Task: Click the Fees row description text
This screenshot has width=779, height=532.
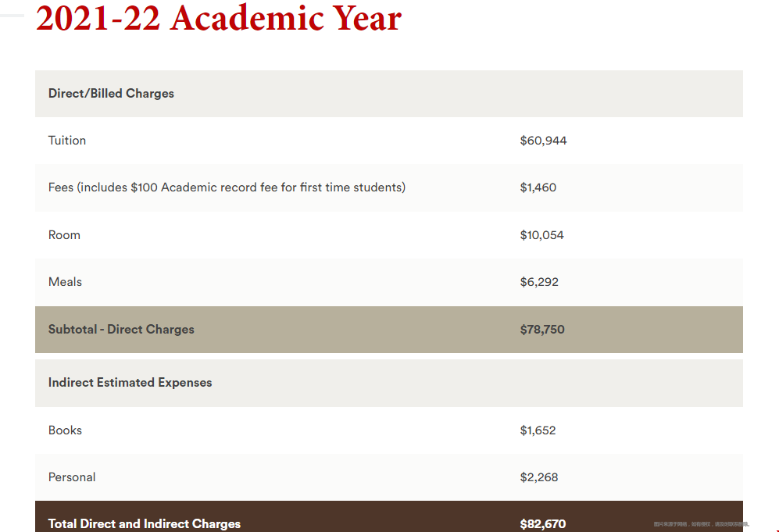Action: (x=227, y=187)
